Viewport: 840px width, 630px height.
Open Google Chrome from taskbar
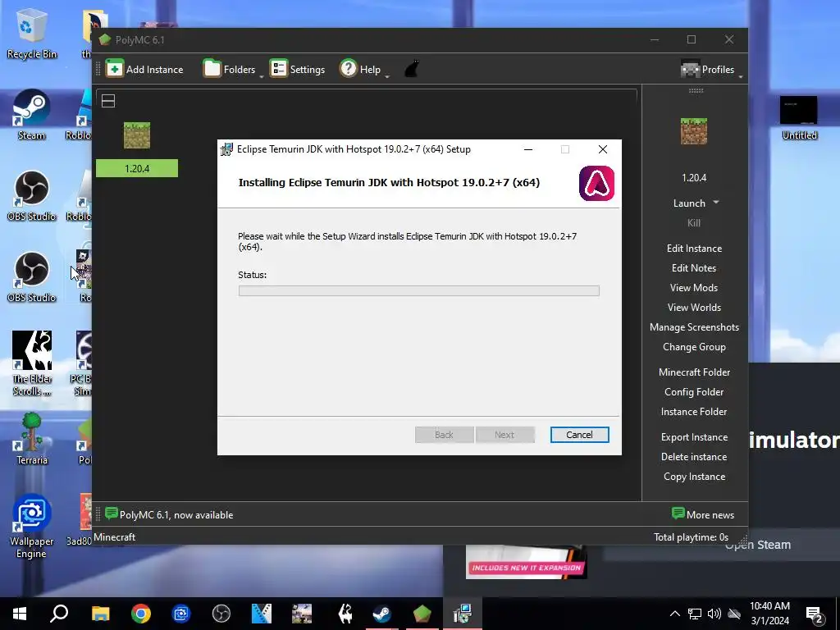click(x=141, y=614)
